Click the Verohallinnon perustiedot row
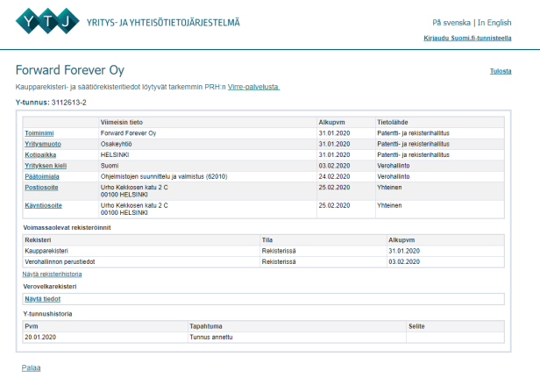 click(264, 262)
